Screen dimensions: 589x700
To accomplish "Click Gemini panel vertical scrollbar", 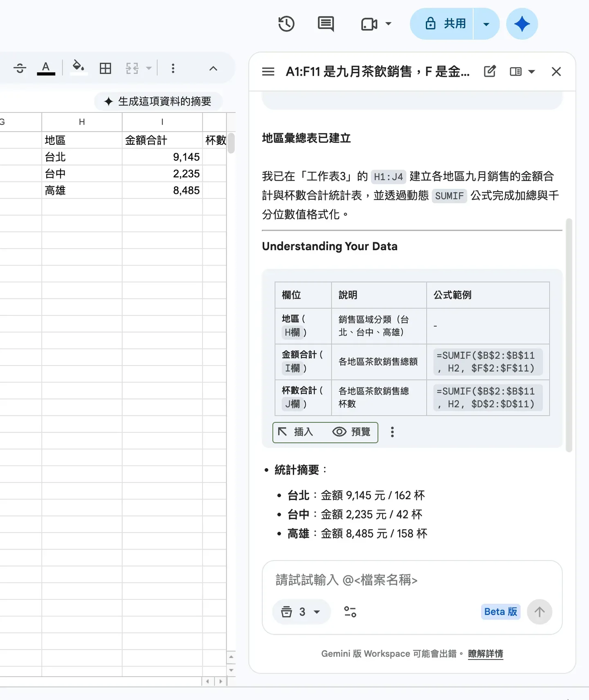I will pyautogui.click(x=569, y=335).
